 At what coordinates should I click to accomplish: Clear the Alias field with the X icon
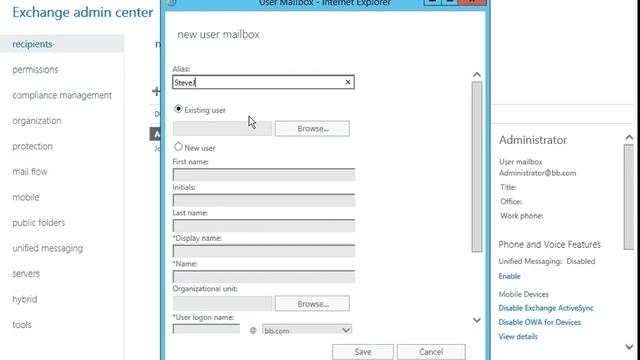(348, 82)
